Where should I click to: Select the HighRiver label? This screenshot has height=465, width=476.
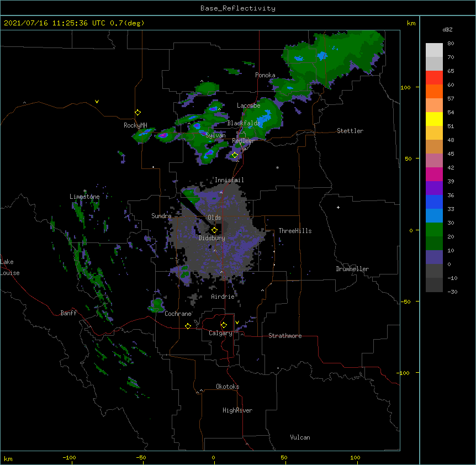click(x=237, y=410)
